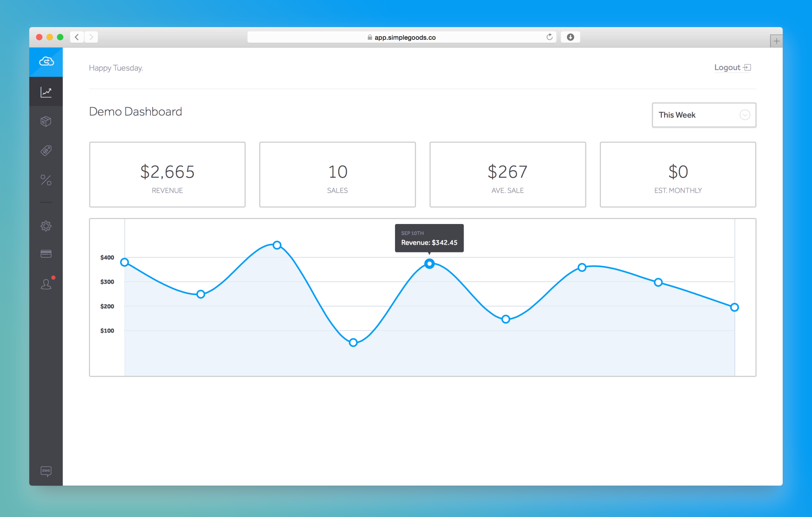
Task: Click the lowest data point on revenue chart
Action: point(353,343)
